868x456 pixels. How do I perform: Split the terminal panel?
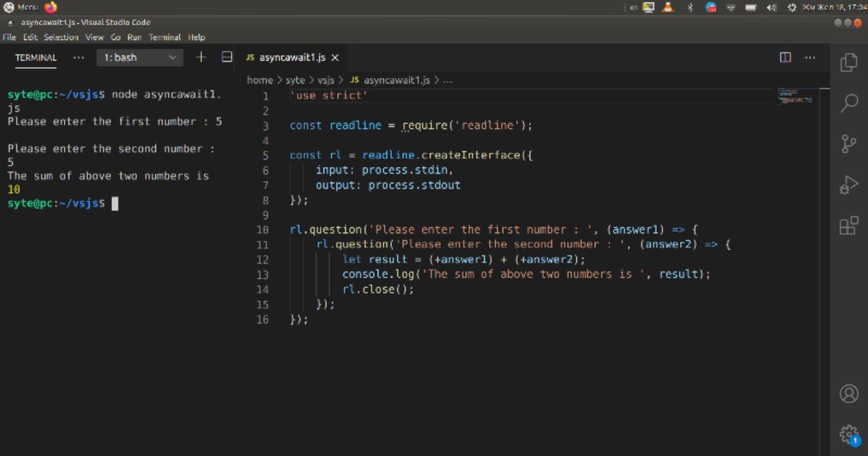(x=226, y=58)
